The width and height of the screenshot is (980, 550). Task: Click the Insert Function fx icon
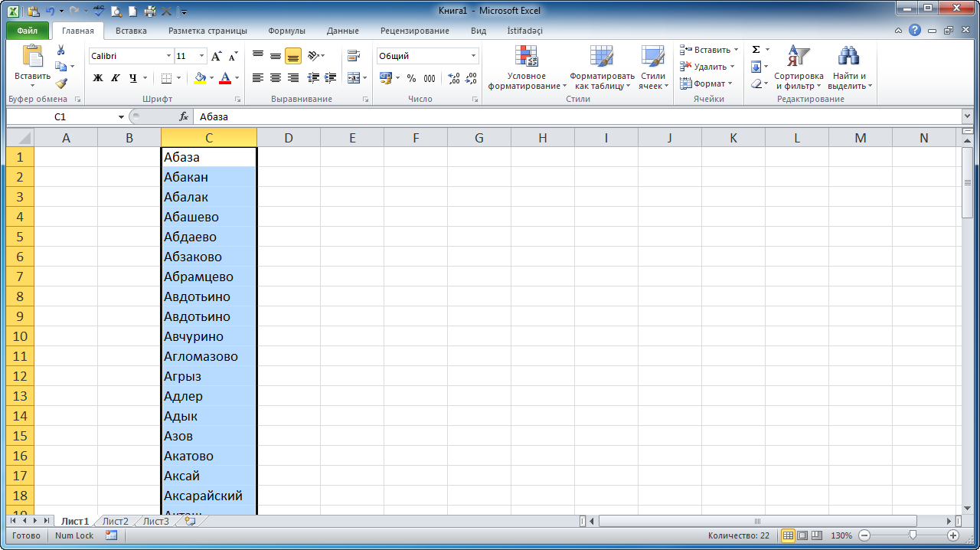(x=184, y=116)
